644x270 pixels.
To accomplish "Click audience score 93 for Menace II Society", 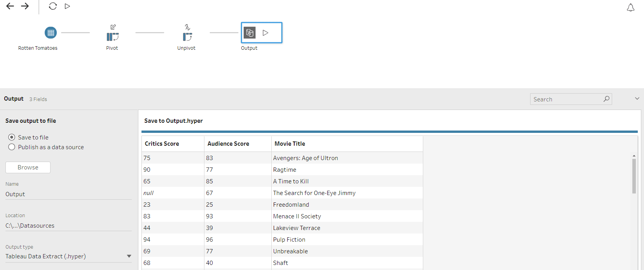I will point(237,216).
